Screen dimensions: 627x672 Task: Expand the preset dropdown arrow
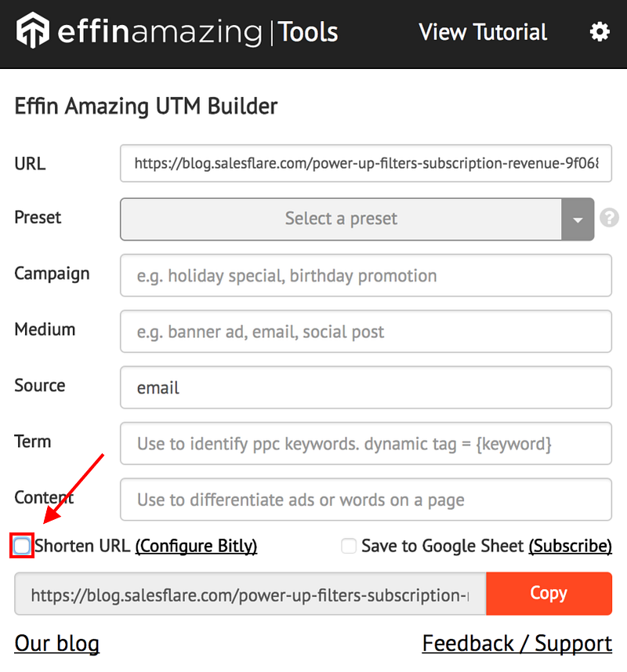coord(578,219)
